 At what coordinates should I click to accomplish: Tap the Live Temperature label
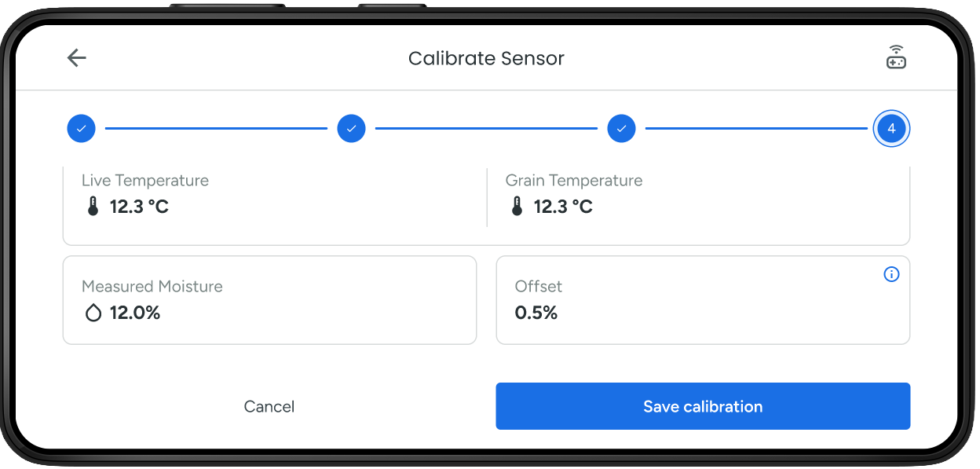pyautogui.click(x=145, y=181)
